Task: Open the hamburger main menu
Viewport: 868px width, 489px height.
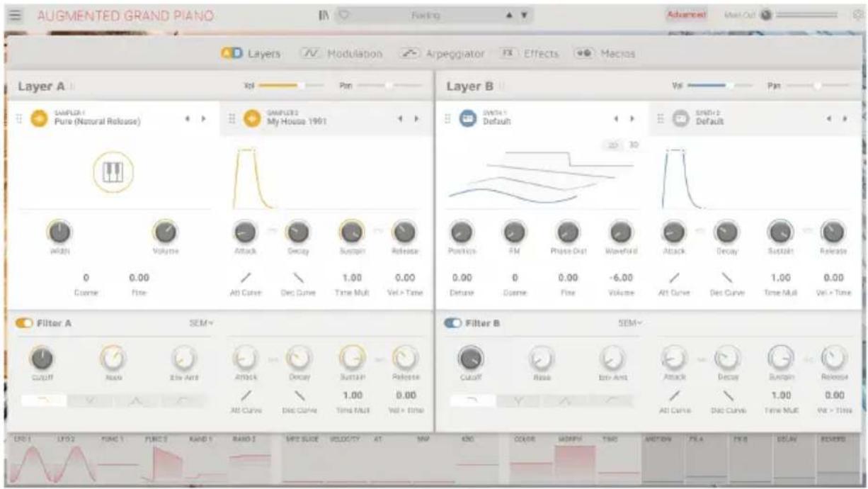Action: [x=16, y=15]
